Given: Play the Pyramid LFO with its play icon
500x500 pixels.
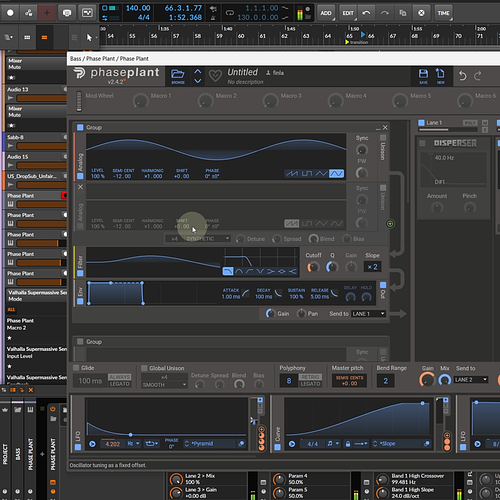Looking at the screenshot, I should [92, 444].
